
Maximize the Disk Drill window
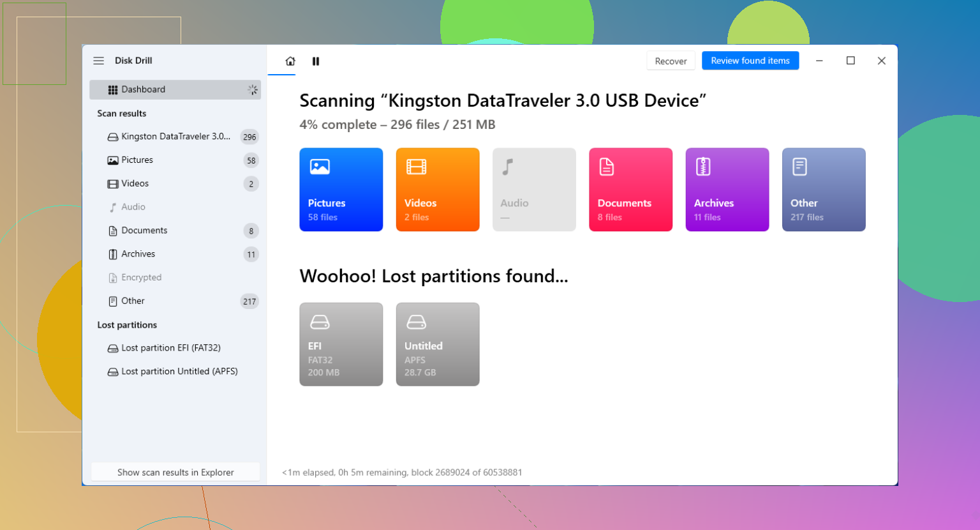[x=850, y=61]
